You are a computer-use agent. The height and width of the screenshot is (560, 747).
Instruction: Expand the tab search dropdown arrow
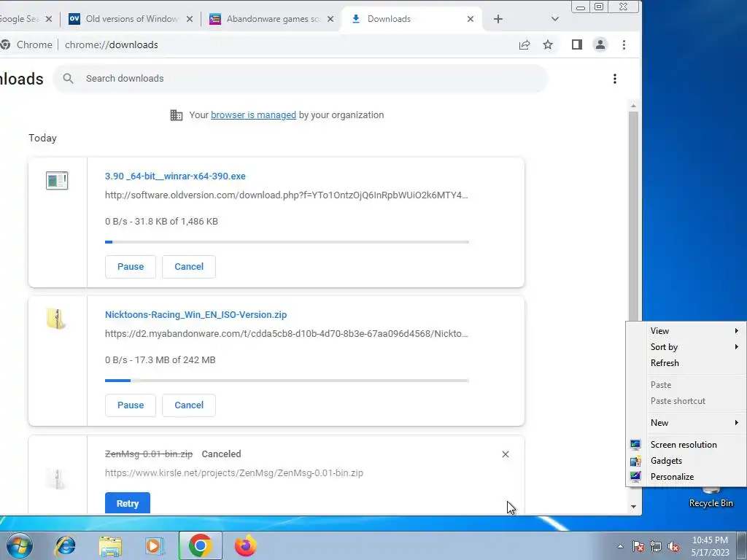(554, 19)
